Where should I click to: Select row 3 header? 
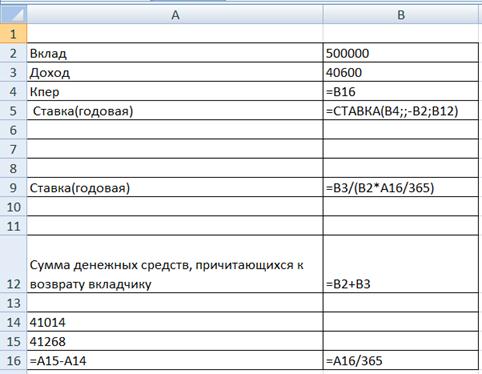pos(13,72)
